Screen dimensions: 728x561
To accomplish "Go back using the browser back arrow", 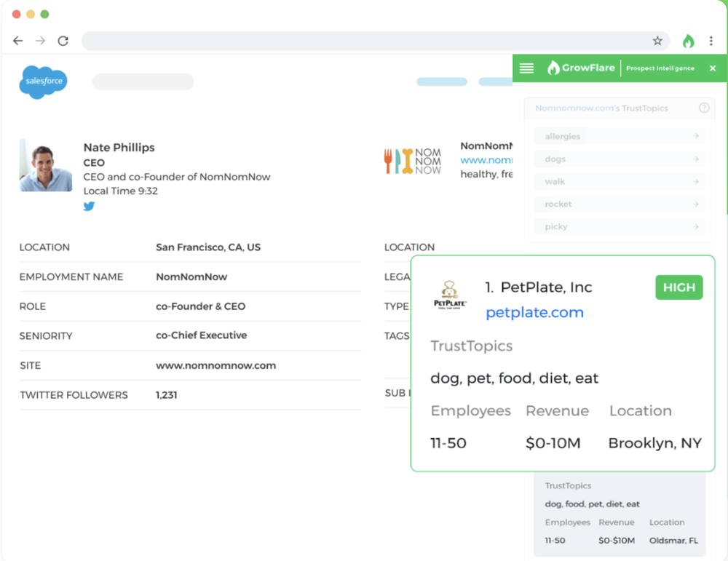I will pos(17,41).
